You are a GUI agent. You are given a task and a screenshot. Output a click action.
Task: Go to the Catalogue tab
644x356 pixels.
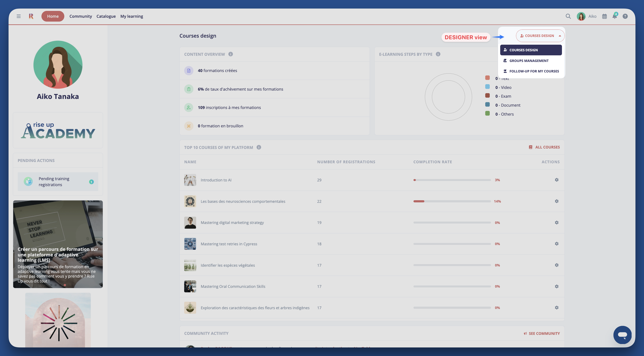(x=106, y=16)
